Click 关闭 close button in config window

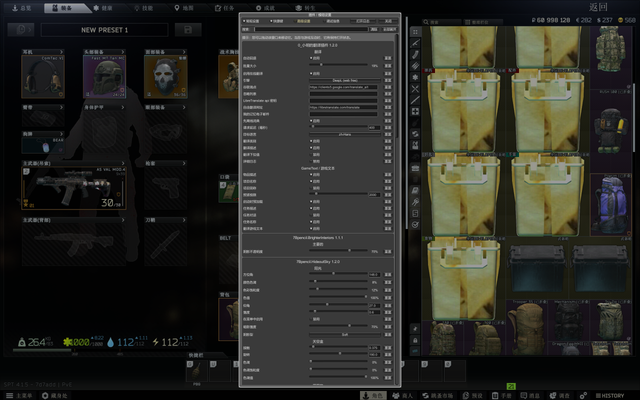click(x=388, y=21)
